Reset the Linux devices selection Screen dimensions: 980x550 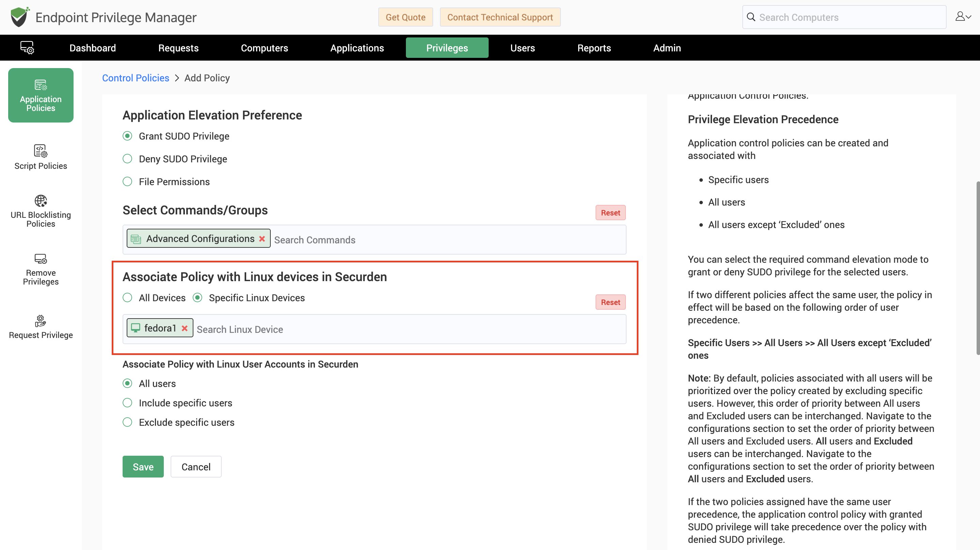610,302
